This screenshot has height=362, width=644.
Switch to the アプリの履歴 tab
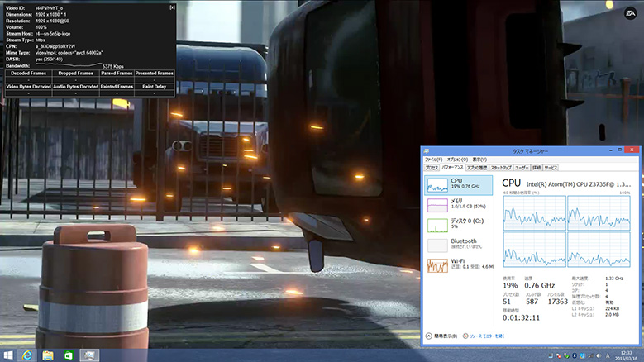tap(477, 168)
